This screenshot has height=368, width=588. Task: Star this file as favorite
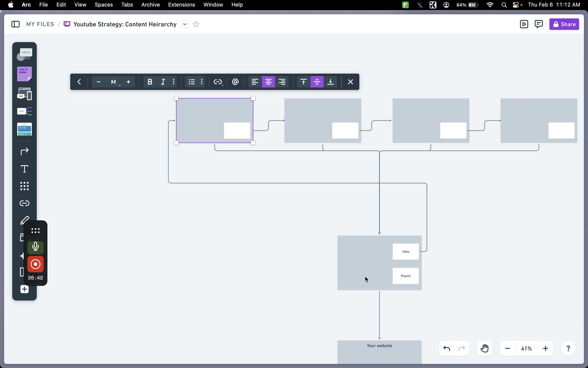[x=196, y=24]
